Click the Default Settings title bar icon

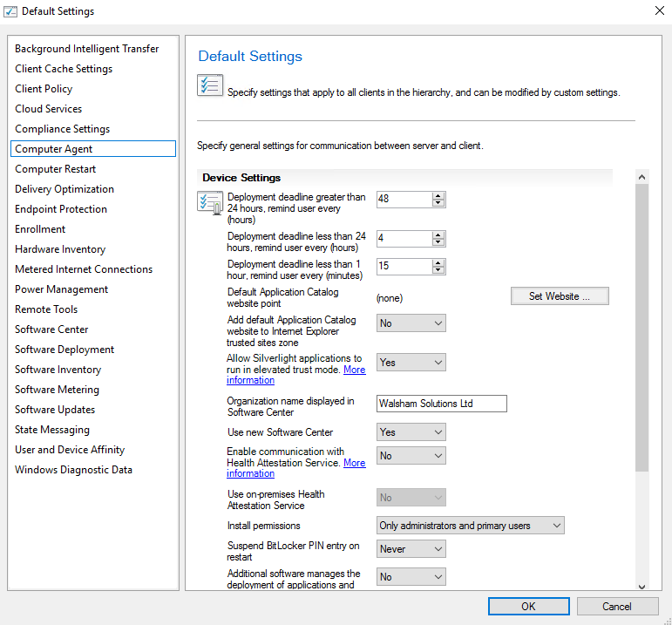(10, 11)
